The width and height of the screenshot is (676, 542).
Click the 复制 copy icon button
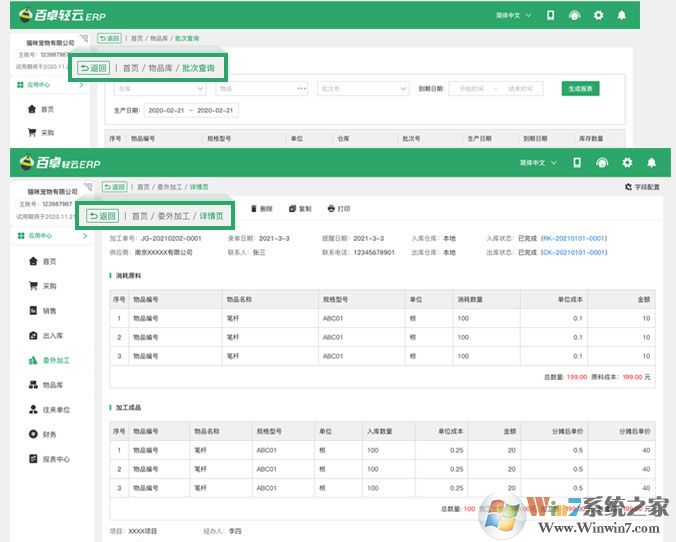299,209
